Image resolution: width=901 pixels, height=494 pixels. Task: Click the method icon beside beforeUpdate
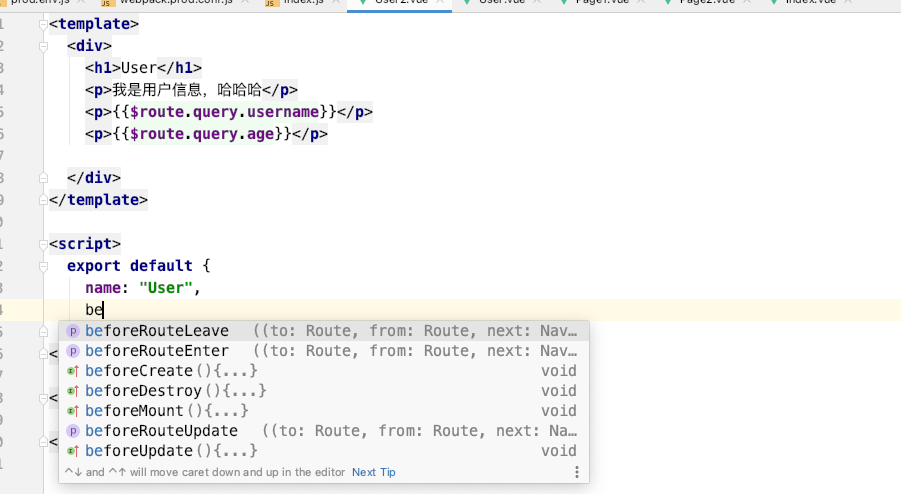[x=73, y=451]
